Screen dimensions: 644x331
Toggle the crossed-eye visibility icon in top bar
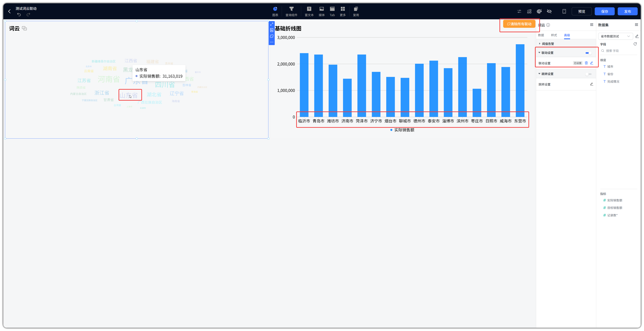point(549,11)
